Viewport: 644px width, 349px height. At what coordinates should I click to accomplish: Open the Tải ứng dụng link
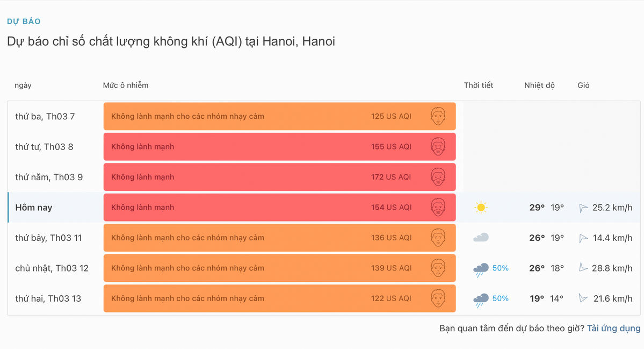point(613,328)
